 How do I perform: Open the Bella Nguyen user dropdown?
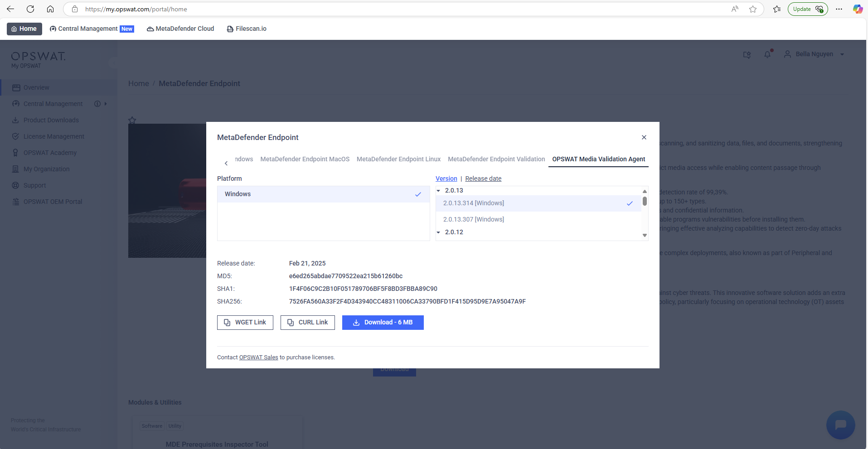pos(814,54)
